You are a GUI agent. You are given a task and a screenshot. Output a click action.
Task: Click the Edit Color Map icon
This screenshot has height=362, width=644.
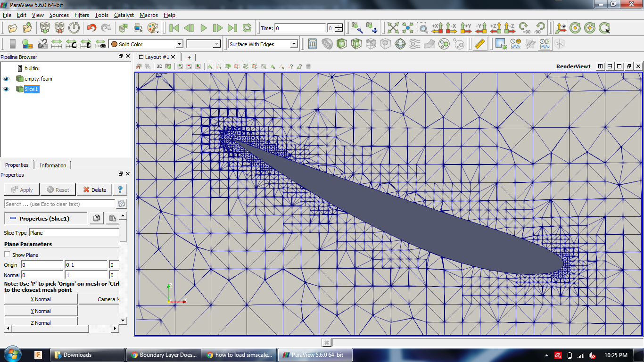27,44
